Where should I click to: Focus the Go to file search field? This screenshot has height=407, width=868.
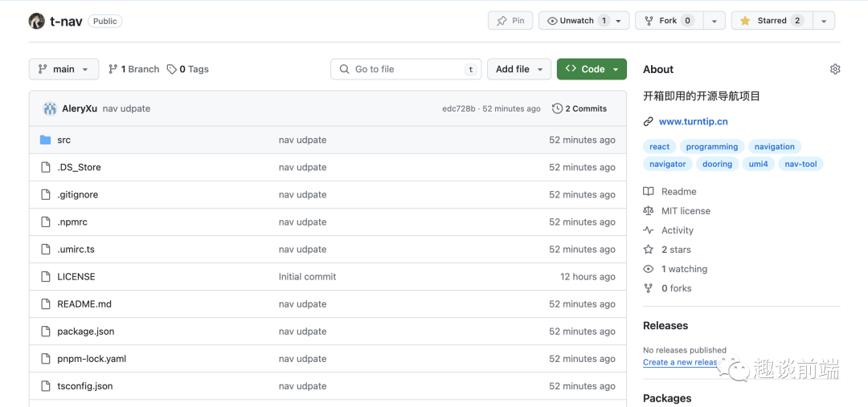click(406, 69)
